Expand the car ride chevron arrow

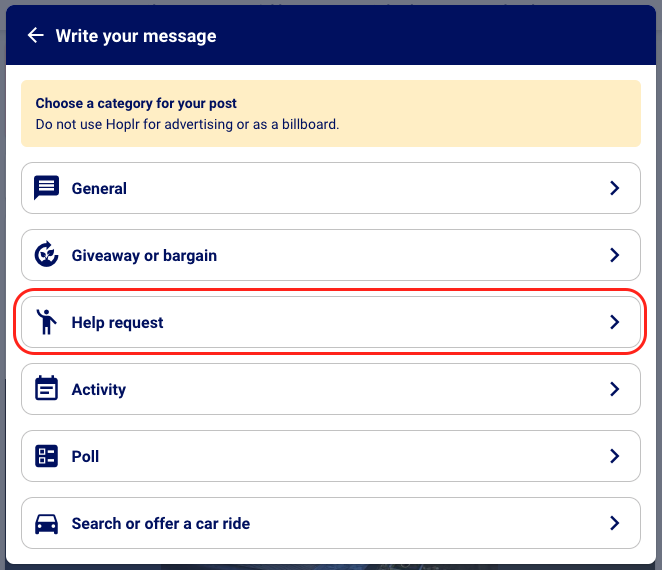[615, 523]
